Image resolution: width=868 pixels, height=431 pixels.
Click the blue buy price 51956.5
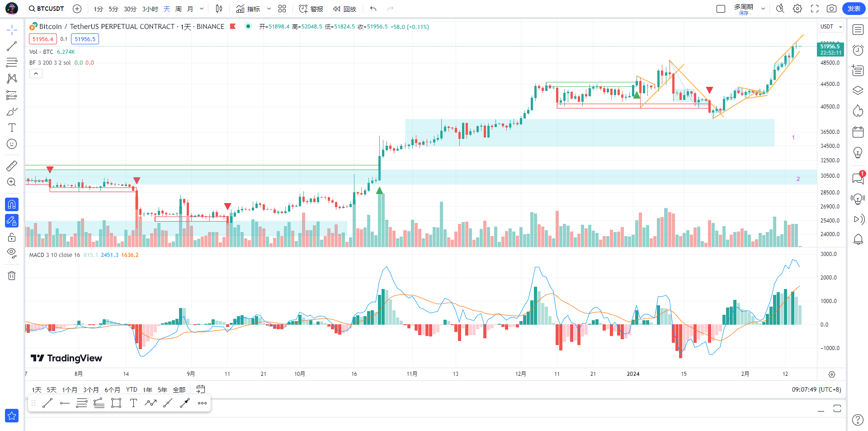coord(85,39)
